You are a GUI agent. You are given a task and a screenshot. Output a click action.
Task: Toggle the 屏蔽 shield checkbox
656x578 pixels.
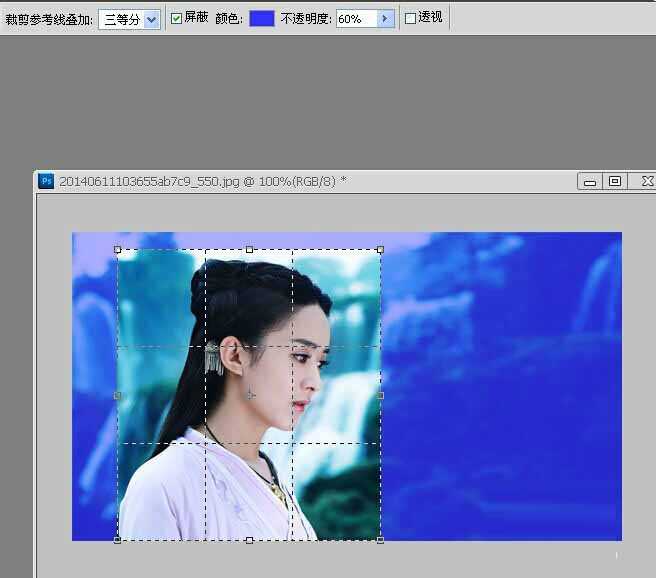click(177, 19)
